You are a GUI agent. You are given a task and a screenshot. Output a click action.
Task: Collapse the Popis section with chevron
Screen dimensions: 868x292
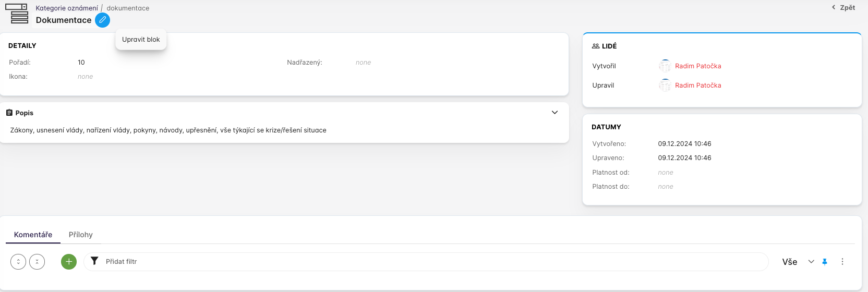(x=554, y=113)
